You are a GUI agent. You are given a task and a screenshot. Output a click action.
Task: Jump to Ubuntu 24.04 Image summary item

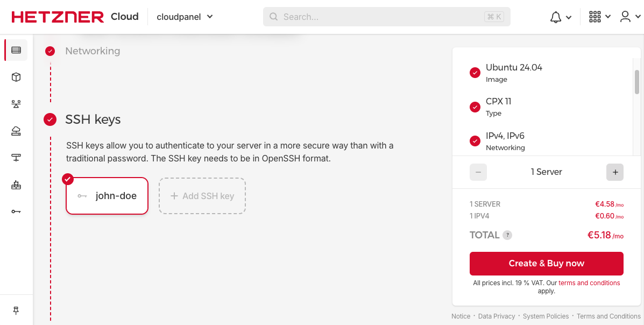[514, 73]
